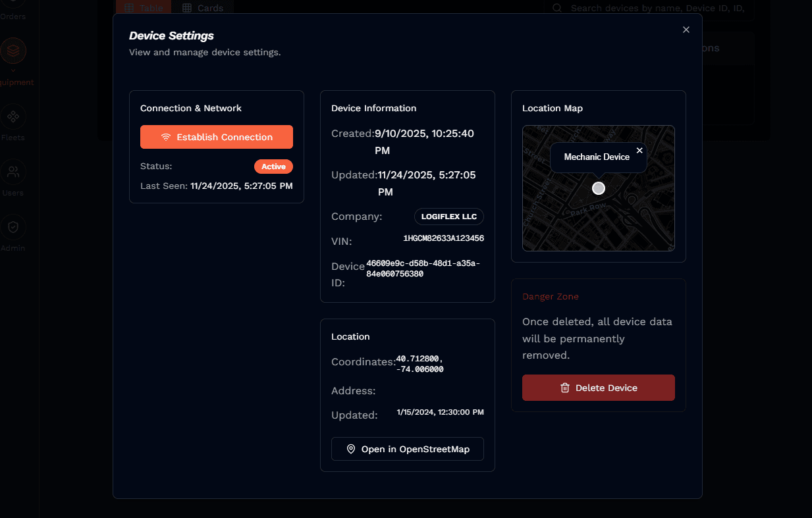The image size is (812, 518).
Task: Click the Active status badge
Action: [x=273, y=167]
